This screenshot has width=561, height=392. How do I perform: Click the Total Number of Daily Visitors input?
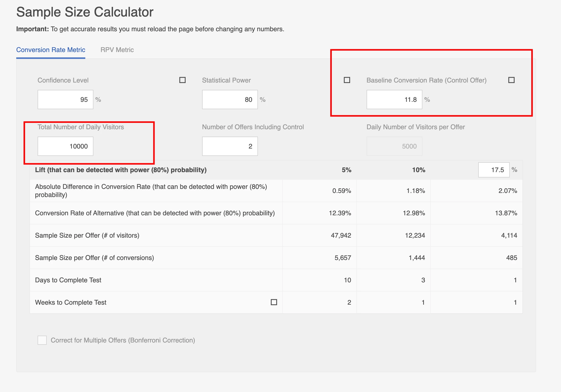(65, 146)
